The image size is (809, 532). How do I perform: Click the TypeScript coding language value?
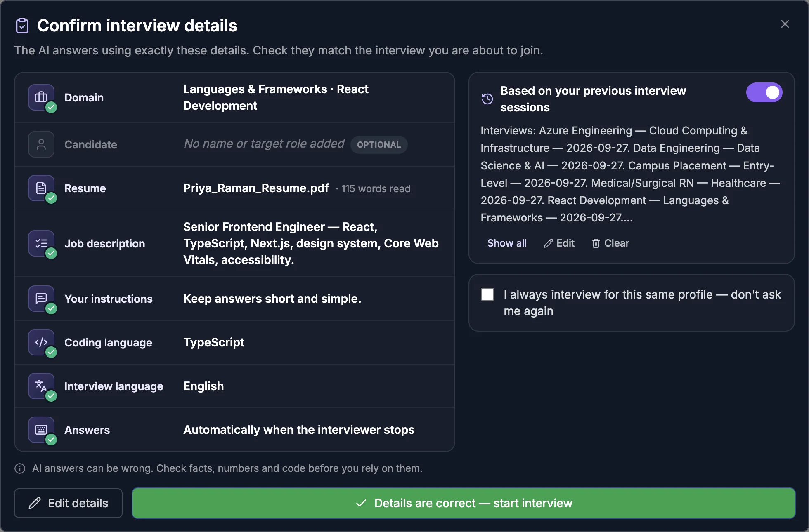214,342
